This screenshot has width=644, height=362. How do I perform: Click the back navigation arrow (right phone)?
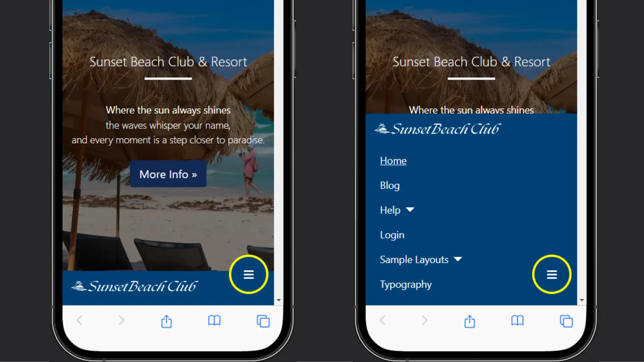(x=383, y=320)
